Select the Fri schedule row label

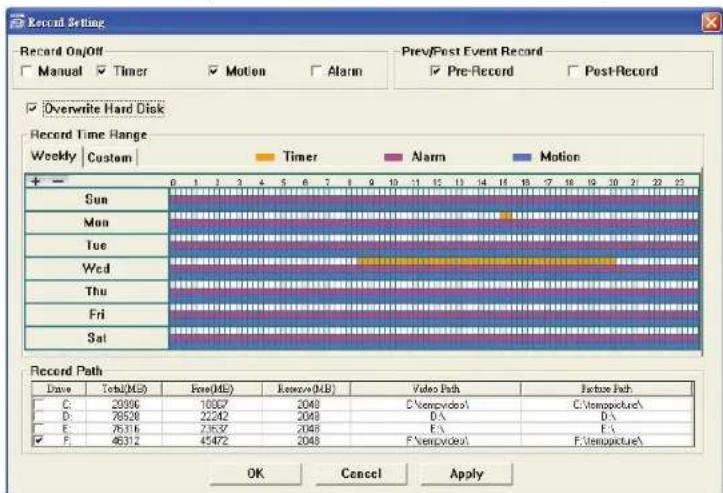pos(96,315)
